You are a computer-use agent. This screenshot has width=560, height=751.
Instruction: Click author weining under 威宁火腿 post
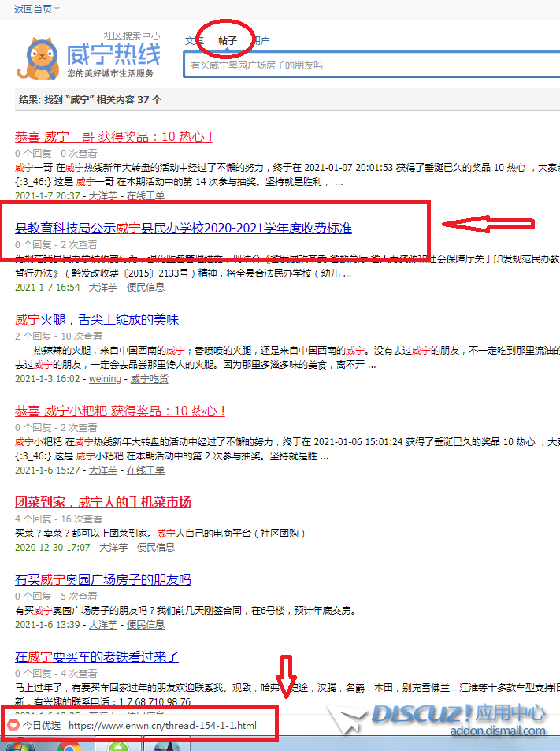pos(105,379)
